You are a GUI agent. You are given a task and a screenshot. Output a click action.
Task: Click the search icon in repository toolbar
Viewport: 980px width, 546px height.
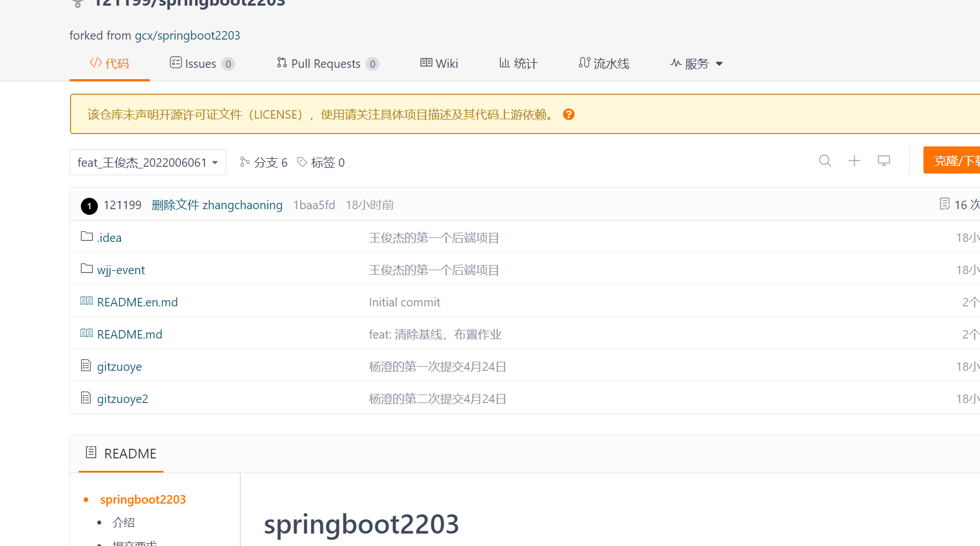coord(825,161)
